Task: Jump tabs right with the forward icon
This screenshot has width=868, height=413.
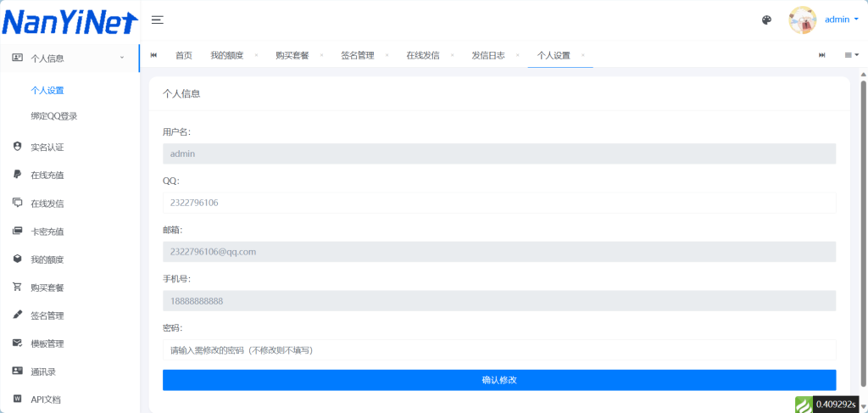Action: pyautogui.click(x=822, y=55)
